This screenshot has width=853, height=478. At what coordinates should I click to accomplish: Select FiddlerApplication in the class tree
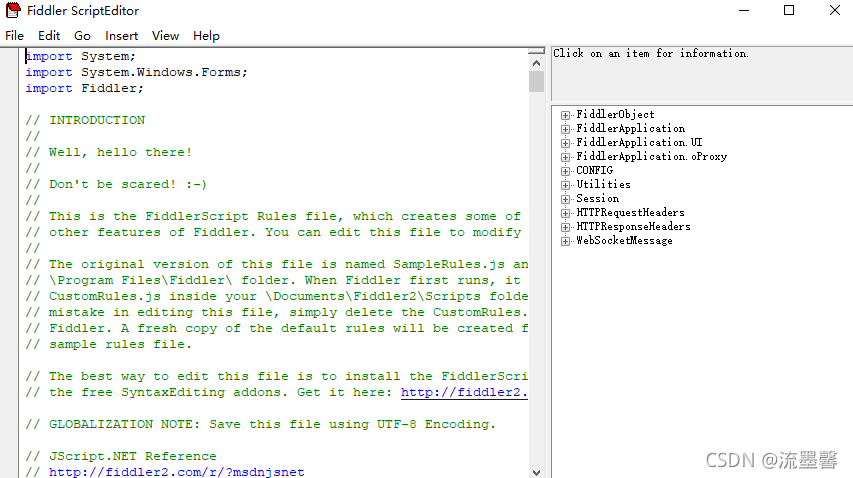pyautogui.click(x=631, y=129)
